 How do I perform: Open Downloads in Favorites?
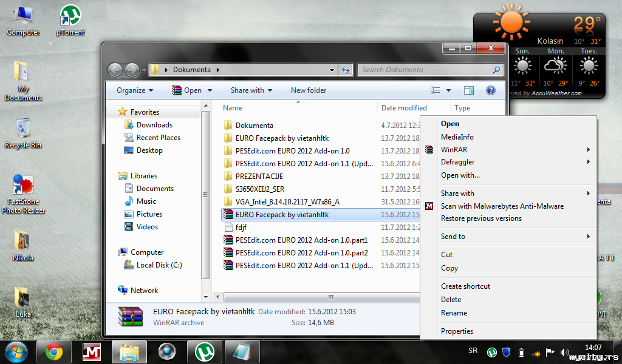pyautogui.click(x=154, y=125)
